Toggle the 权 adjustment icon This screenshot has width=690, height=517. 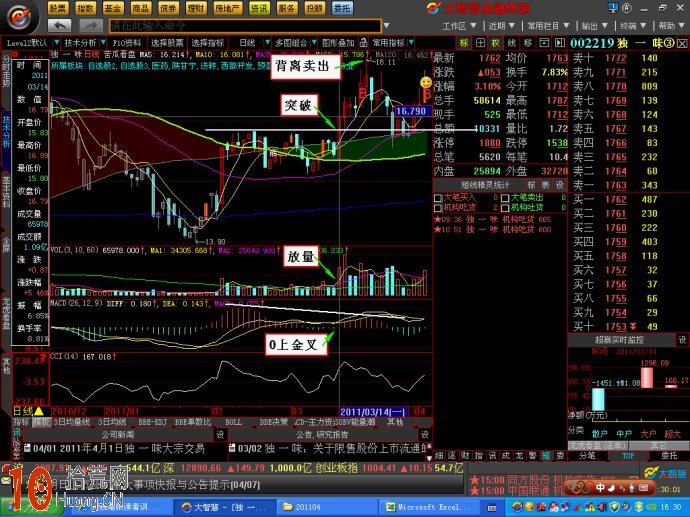[496, 43]
